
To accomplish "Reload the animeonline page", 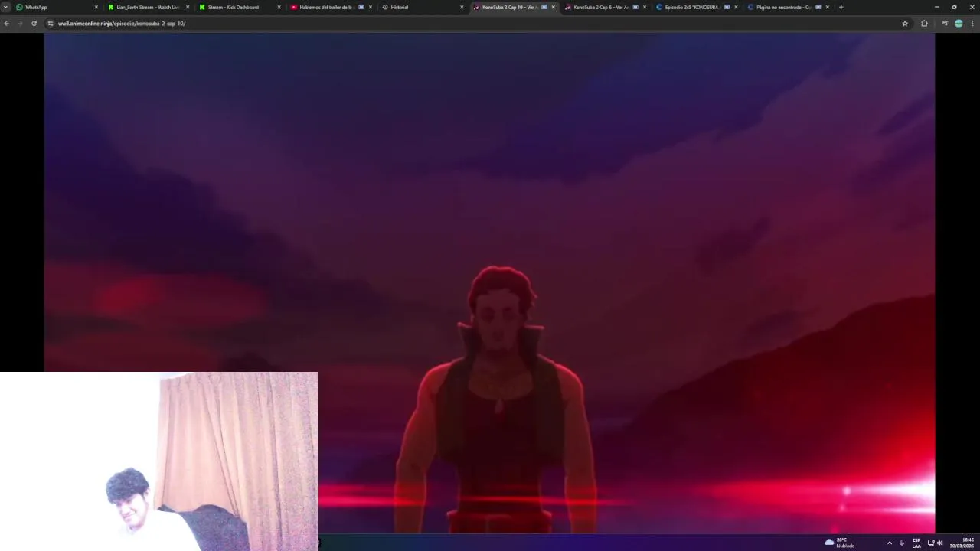I will coord(34,24).
